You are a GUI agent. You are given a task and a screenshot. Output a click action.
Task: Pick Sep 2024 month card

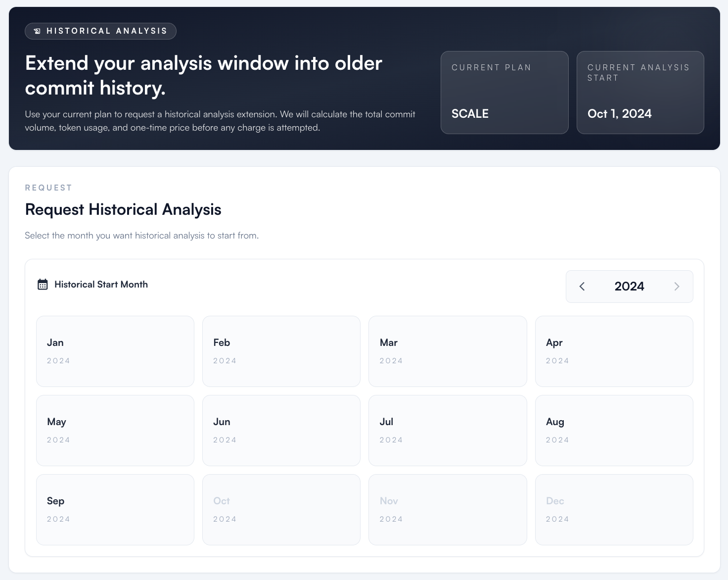[115, 510]
